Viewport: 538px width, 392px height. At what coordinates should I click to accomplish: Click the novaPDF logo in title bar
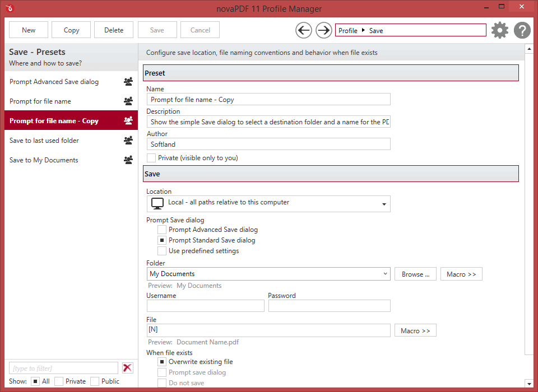[x=10, y=8]
